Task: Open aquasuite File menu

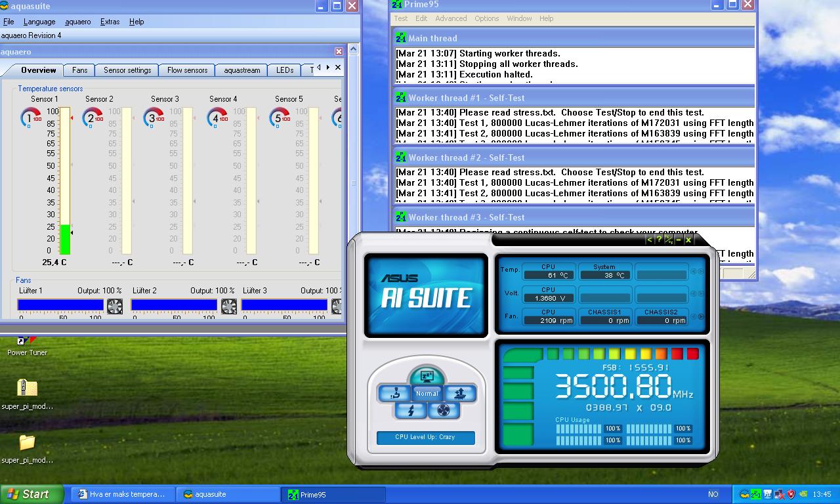Action: coord(9,22)
